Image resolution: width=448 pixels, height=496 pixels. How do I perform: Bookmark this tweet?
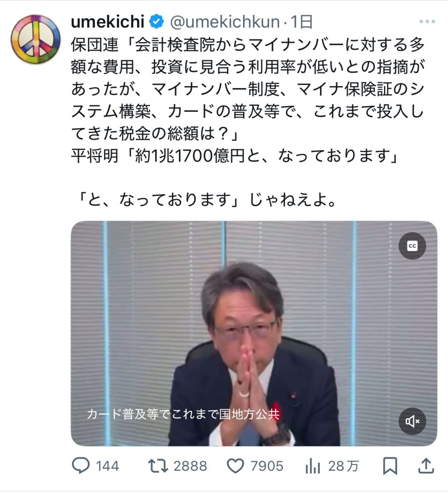click(x=390, y=466)
